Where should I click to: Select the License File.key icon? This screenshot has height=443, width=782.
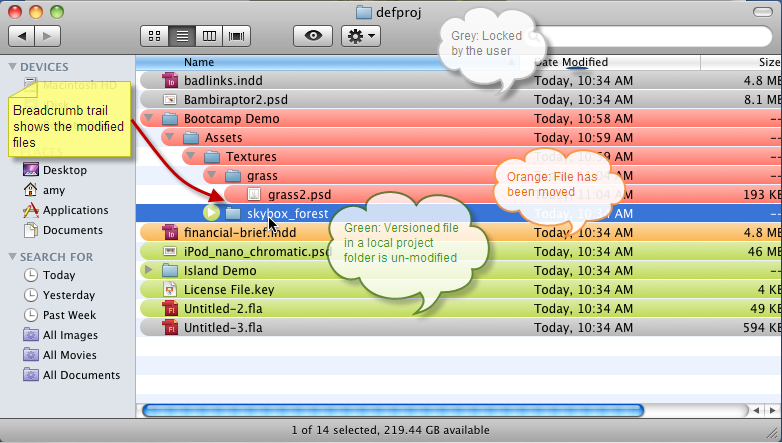(x=170, y=289)
